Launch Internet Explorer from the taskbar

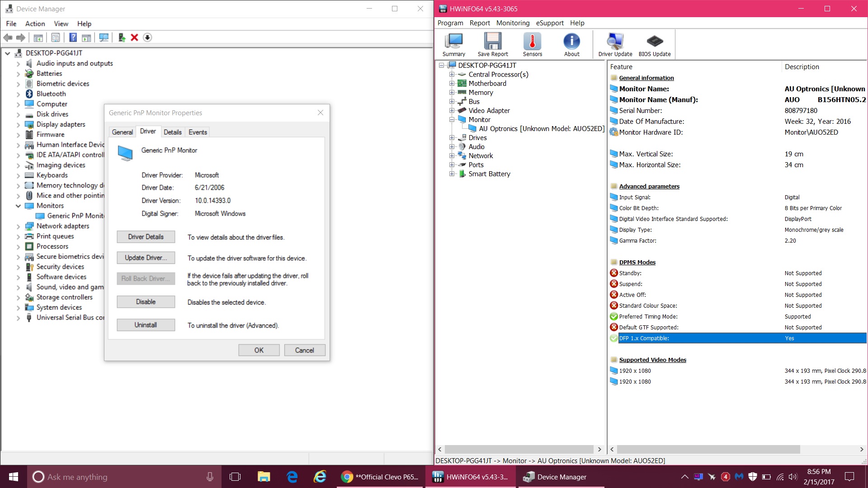click(320, 477)
